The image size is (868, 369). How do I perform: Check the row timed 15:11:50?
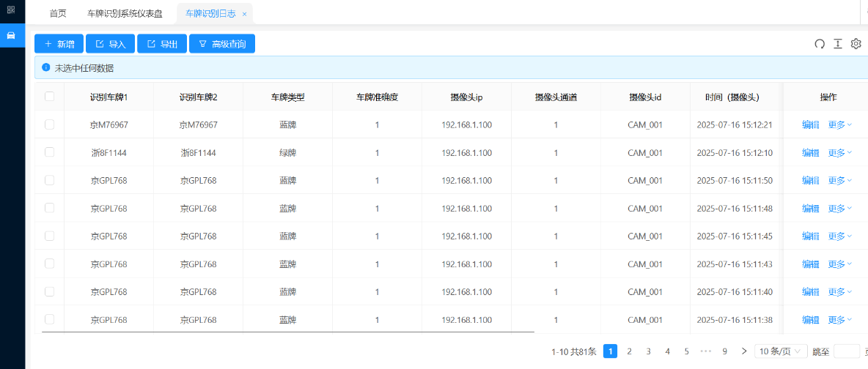(50, 180)
